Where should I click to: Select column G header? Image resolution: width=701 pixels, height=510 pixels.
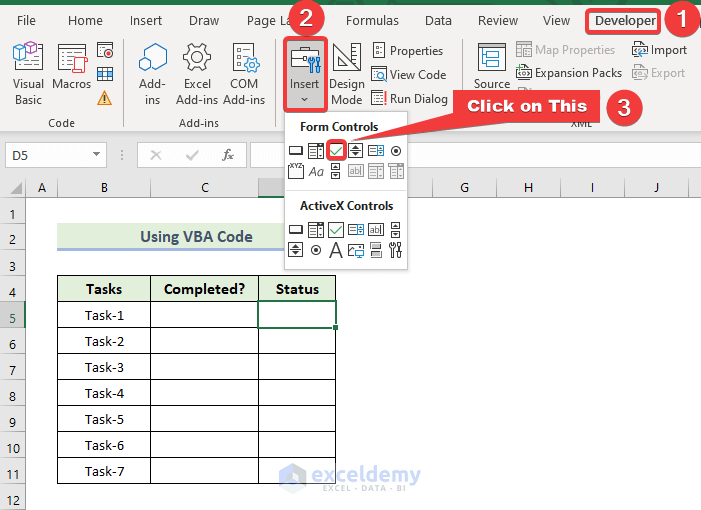click(x=465, y=188)
